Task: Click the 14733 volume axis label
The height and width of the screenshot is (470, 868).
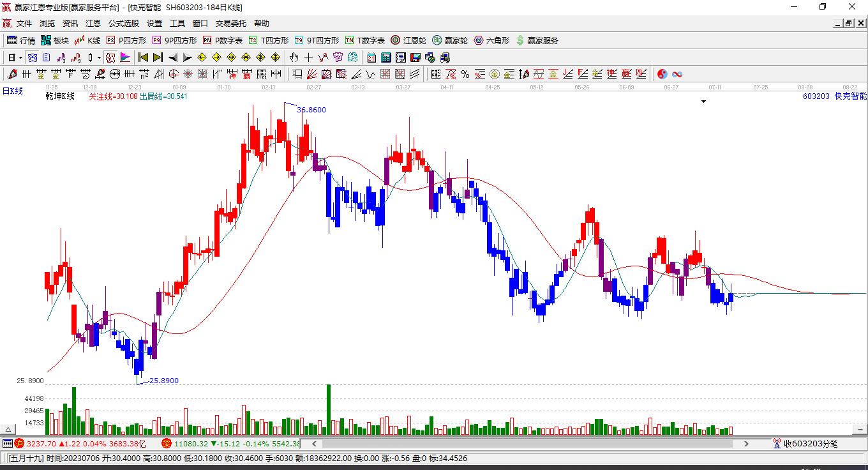Action: tap(34, 423)
